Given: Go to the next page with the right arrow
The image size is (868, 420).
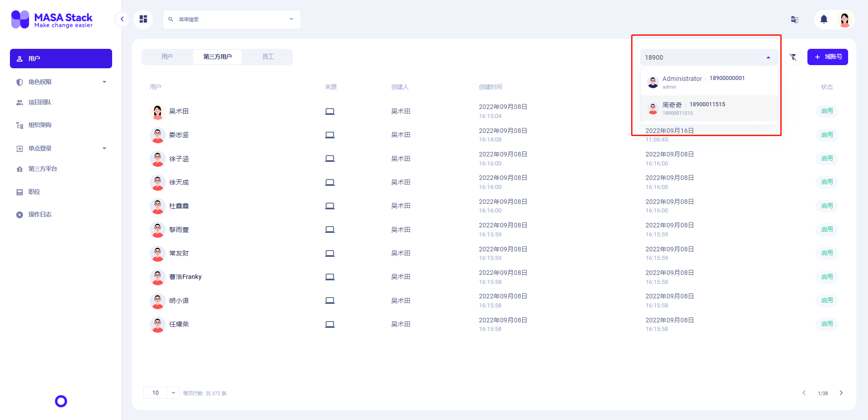Looking at the screenshot, I should [x=841, y=393].
